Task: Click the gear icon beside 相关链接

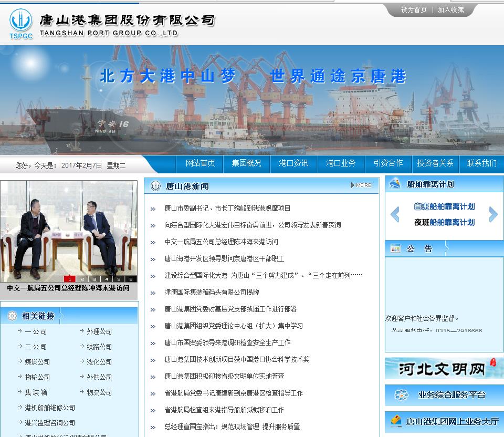Action: 12,316
